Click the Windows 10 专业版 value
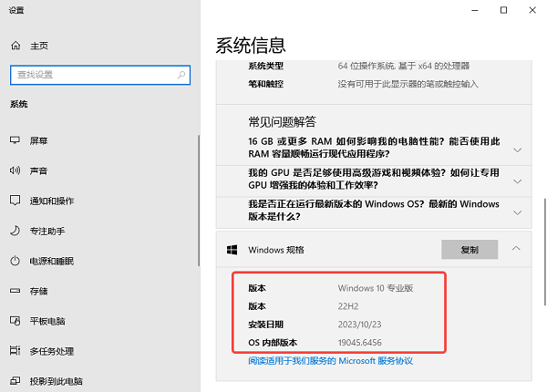The height and width of the screenshot is (392, 547). pos(376,288)
